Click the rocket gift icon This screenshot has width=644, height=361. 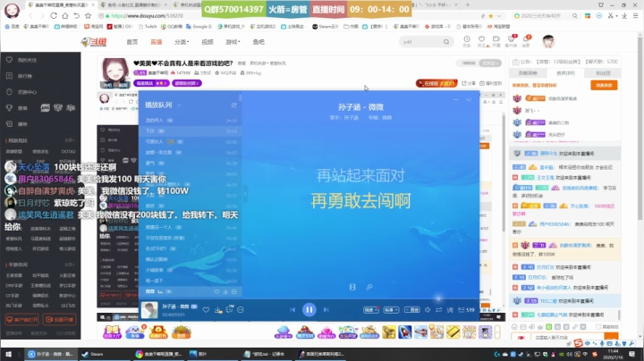[x=404, y=332]
